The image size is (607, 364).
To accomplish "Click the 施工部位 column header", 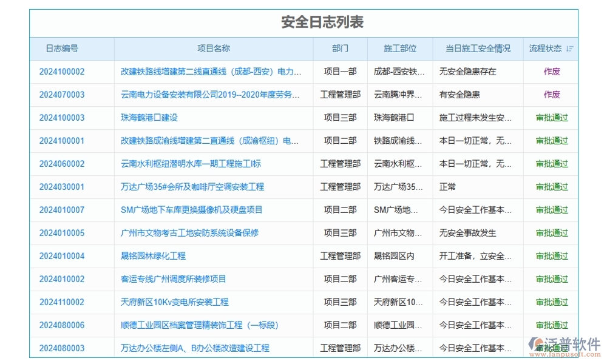I will [x=399, y=49].
